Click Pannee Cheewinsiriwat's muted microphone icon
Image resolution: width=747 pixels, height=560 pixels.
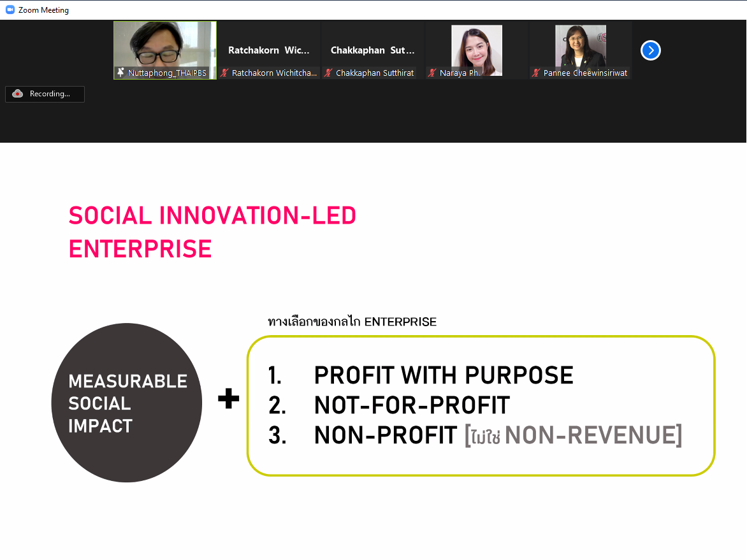[536, 73]
